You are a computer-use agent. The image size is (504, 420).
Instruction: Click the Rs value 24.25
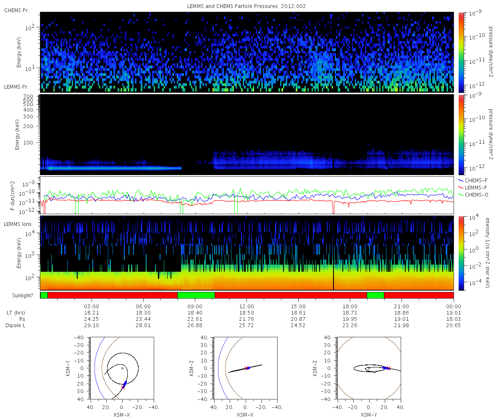[92, 319]
